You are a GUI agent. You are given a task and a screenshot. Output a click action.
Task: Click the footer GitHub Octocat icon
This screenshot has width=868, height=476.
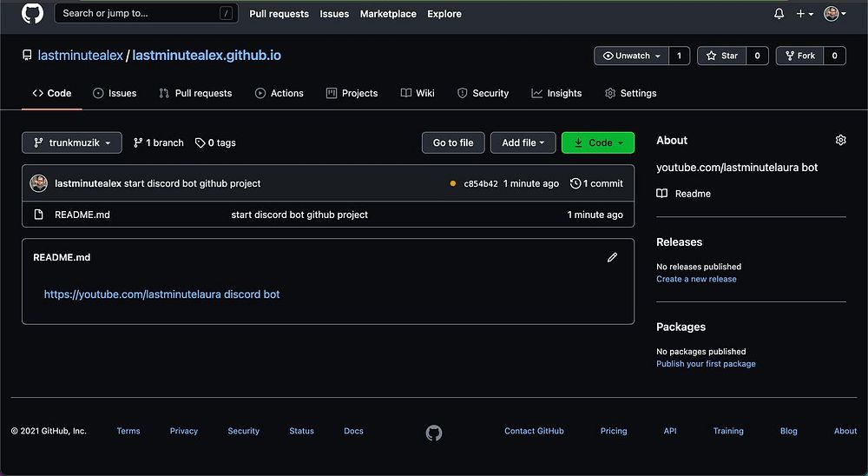434,433
